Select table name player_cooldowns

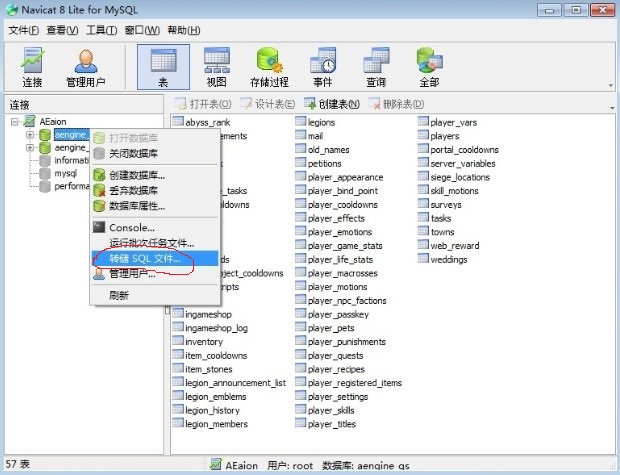click(343, 205)
